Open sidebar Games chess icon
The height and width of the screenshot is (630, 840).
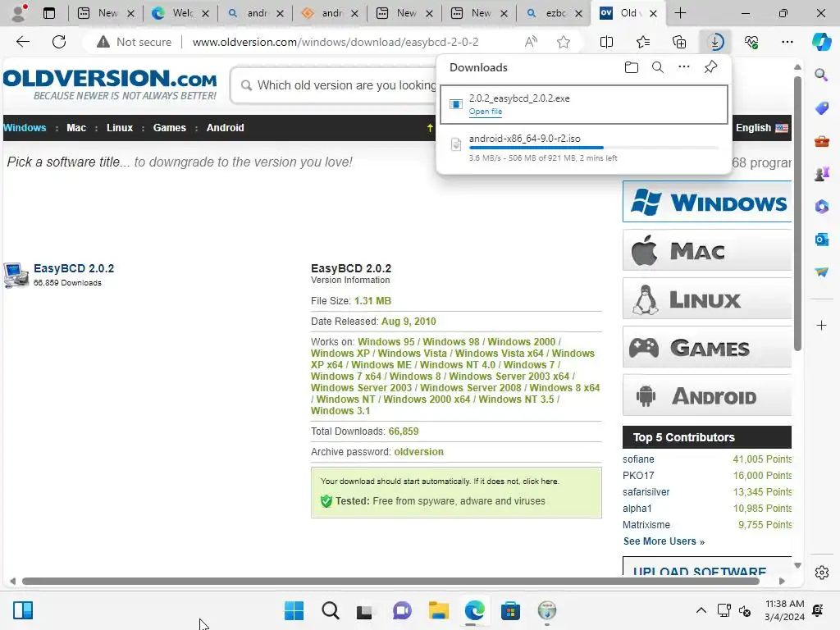pyautogui.click(x=821, y=174)
